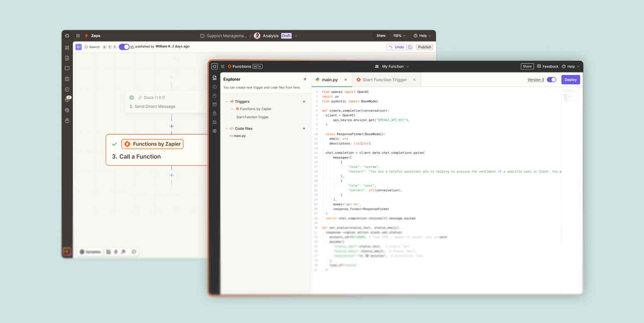This screenshot has height=323, width=644.
Task: Click the home icon in Functions window
Action: pos(215,66)
